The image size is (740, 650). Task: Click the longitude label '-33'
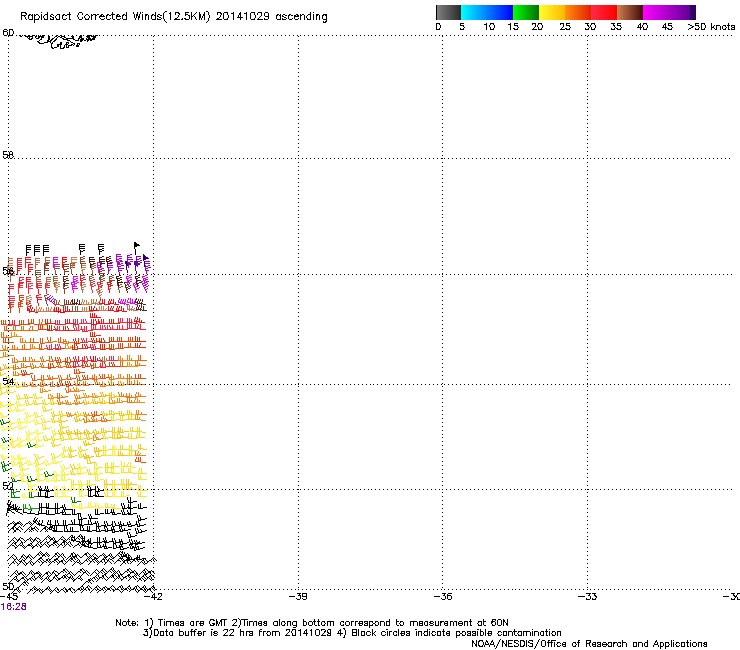coord(588,597)
